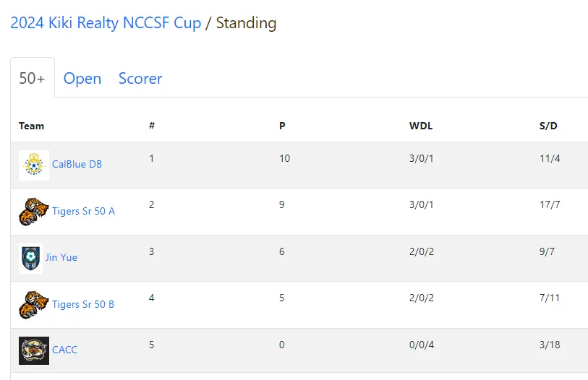Image resolution: width=588 pixels, height=380 pixels.
Task: Click the P points column header
Action: pyautogui.click(x=282, y=126)
